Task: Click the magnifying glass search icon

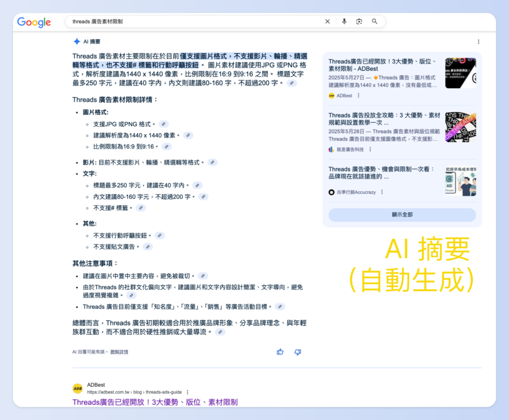Action: coord(375,21)
